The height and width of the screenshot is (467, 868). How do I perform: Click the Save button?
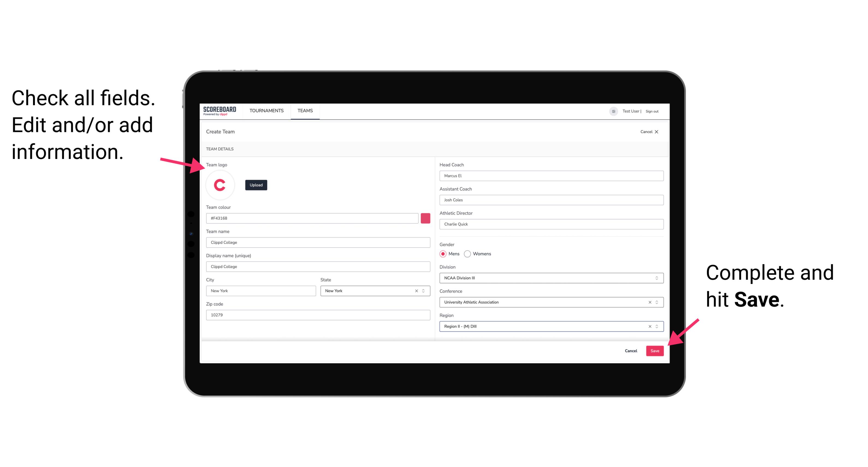655,350
